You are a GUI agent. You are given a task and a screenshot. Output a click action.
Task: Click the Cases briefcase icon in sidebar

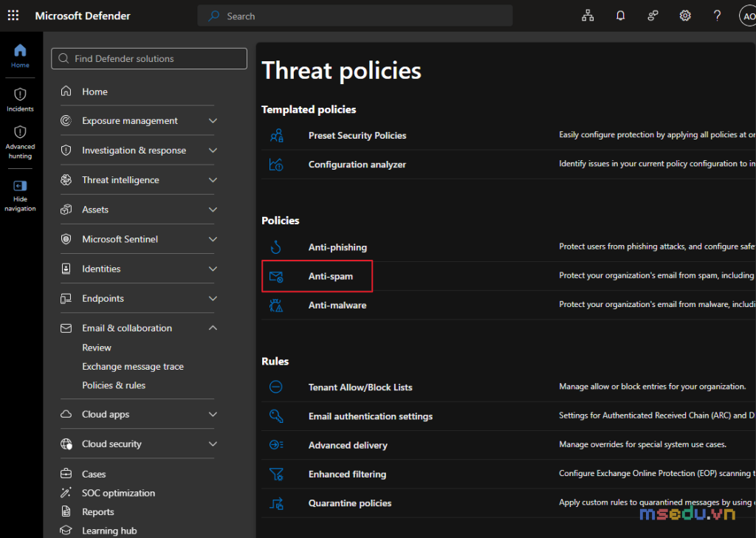click(66, 473)
